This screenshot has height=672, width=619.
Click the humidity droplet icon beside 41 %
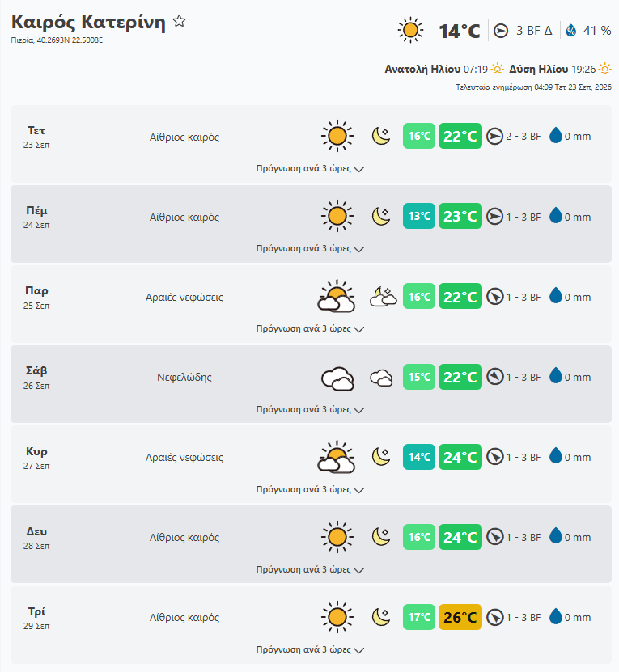[570, 31]
